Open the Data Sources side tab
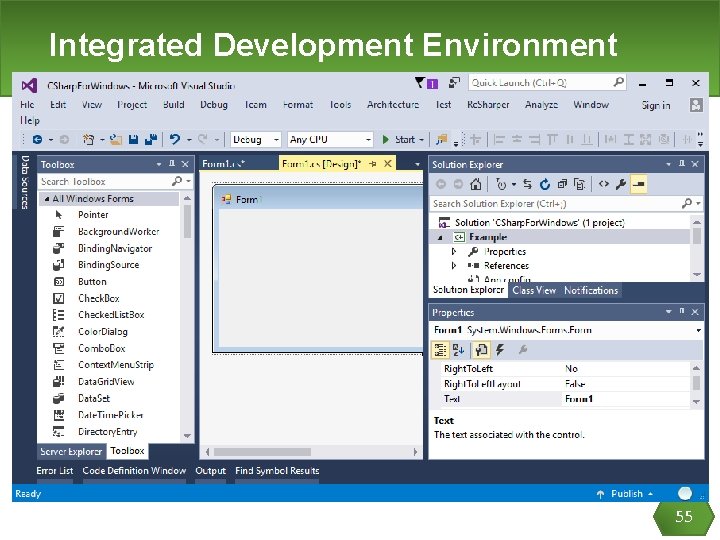The height and width of the screenshot is (540, 720). point(25,182)
